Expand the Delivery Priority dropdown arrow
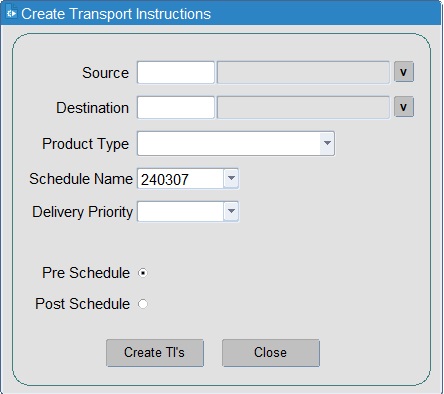 231,211
